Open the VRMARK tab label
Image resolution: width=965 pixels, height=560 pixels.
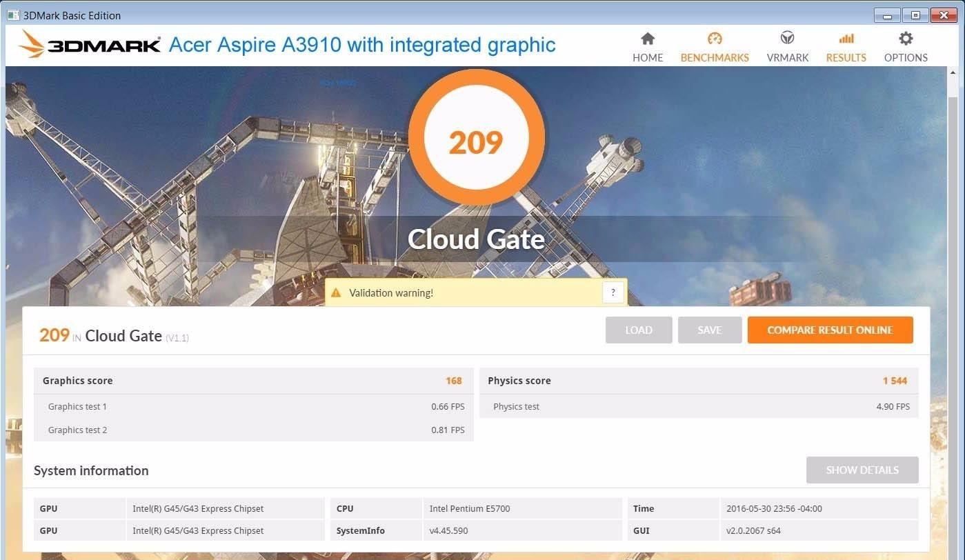788,58
